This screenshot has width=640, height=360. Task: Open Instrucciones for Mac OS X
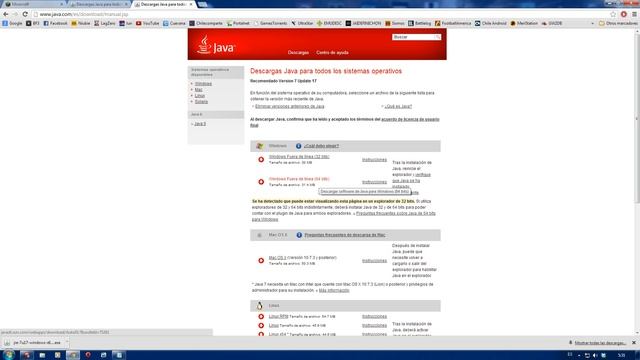pyautogui.click(x=374, y=260)
